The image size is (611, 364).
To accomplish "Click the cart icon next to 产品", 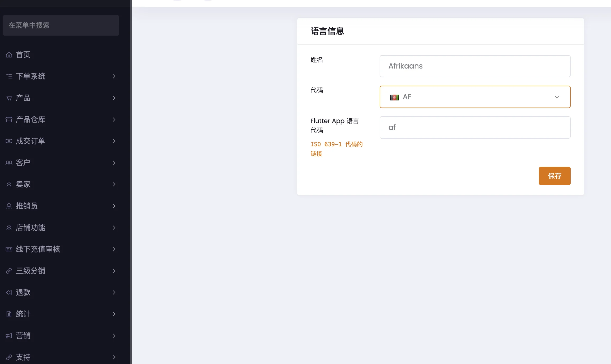I will pos(9,98).
